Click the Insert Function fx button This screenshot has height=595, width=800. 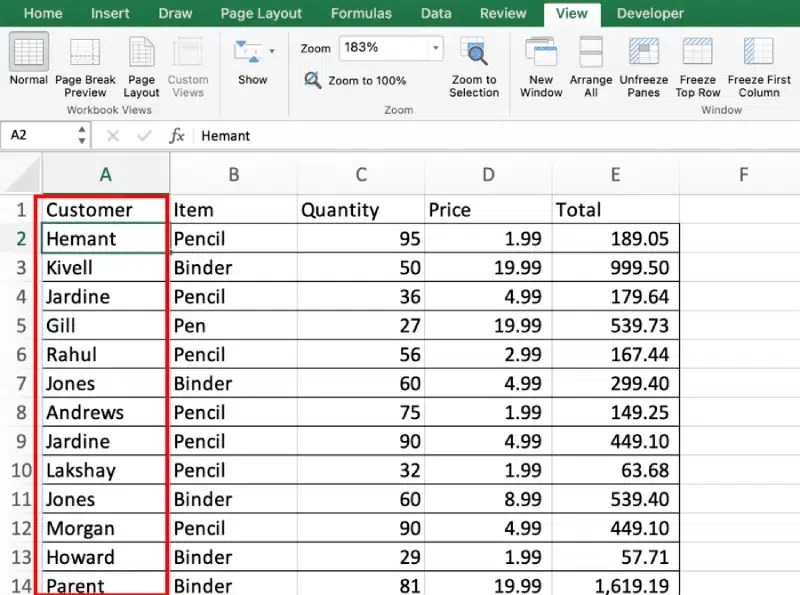click(177, 135)
